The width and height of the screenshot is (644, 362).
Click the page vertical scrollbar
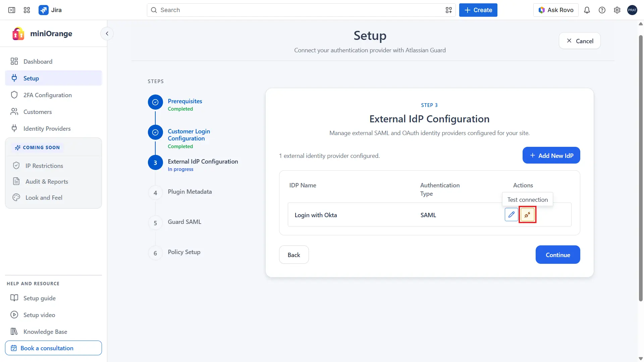(x=641, y=168)
